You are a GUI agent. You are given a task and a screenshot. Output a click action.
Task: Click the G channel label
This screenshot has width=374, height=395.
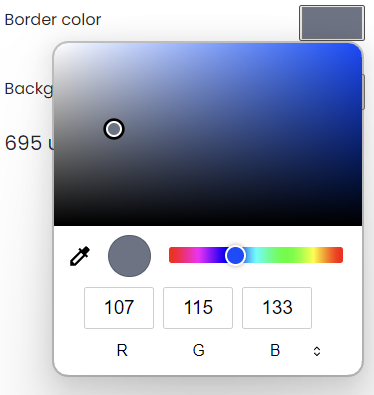point(198,351)
